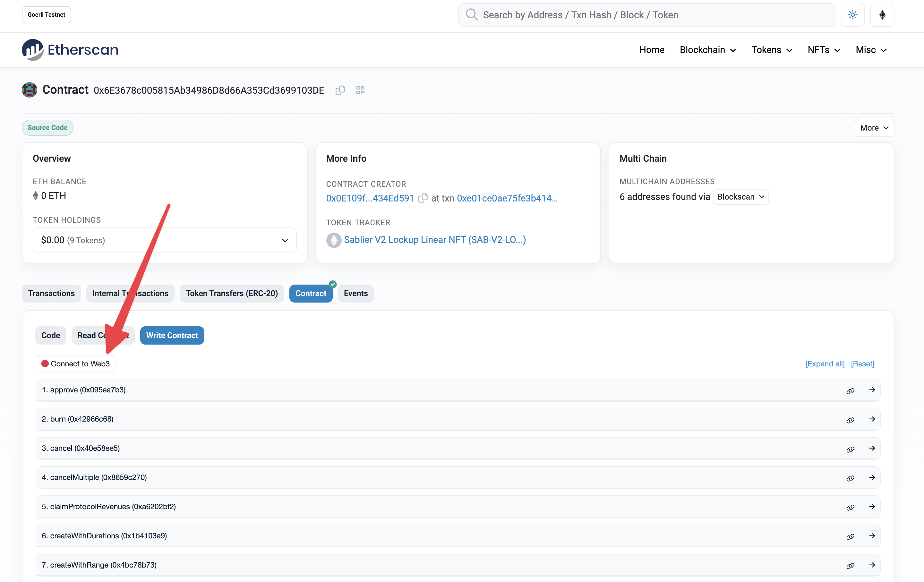Click the light/dark mode toggle icon
Image resolution: width=924 pixels, height=582 pixels.
coord(853,15)
